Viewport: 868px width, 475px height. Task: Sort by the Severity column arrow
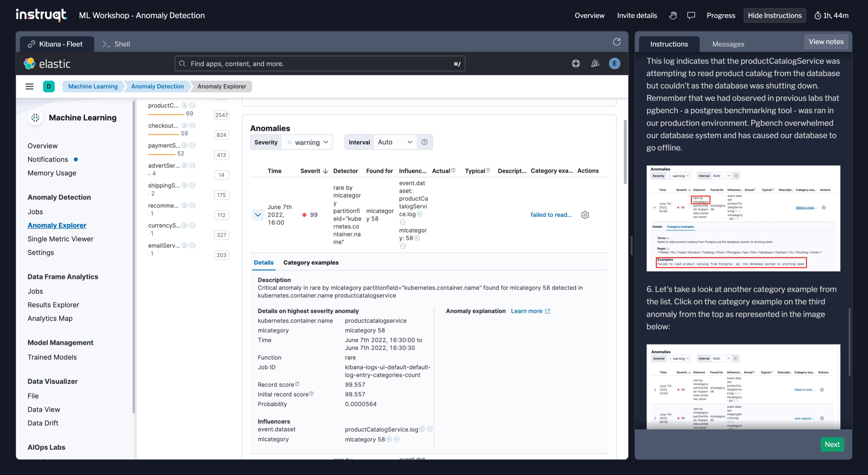(x=326, y=171)
